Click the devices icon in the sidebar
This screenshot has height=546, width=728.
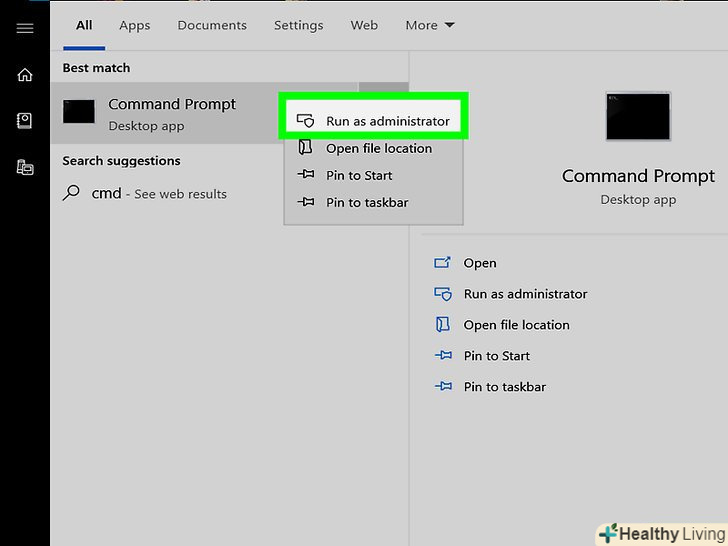[x=25, y=167]
